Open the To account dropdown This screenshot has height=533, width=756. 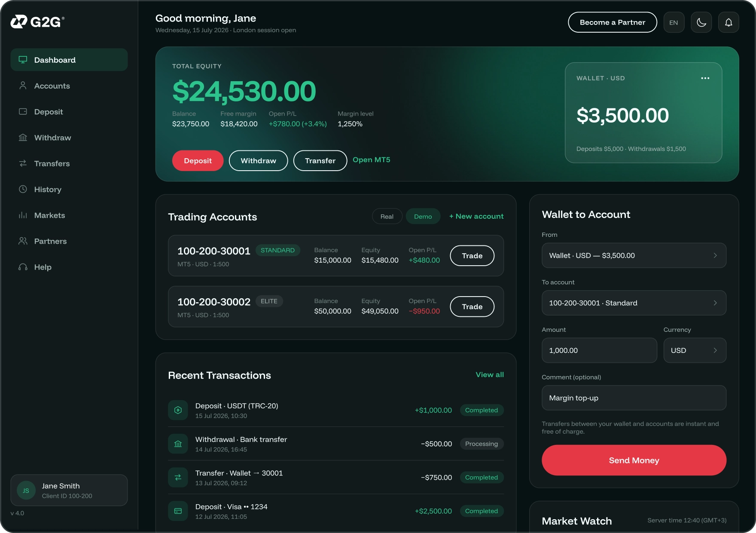634,303
